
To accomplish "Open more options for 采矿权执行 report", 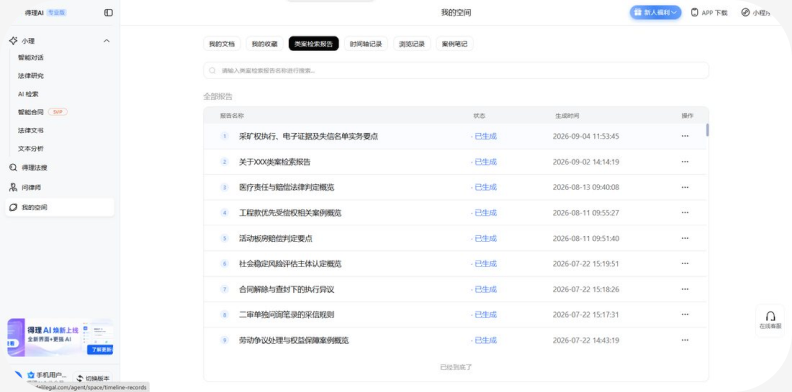I will (685, 136).
